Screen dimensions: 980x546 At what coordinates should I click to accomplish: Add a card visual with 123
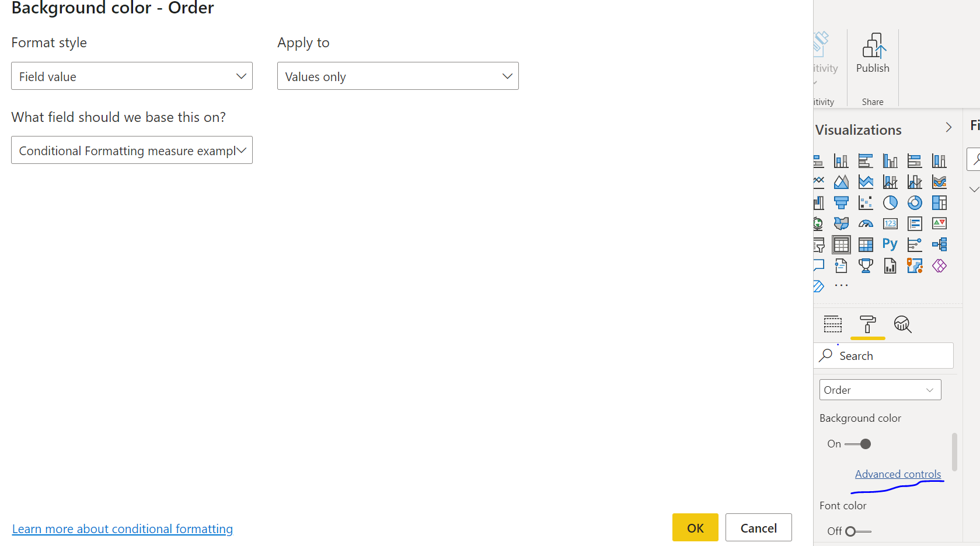(x=890, y=223)
